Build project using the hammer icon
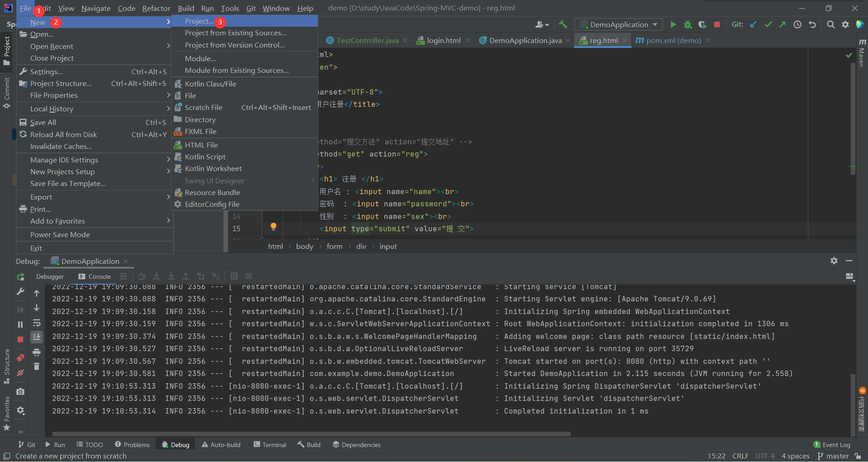 point(563,24)
